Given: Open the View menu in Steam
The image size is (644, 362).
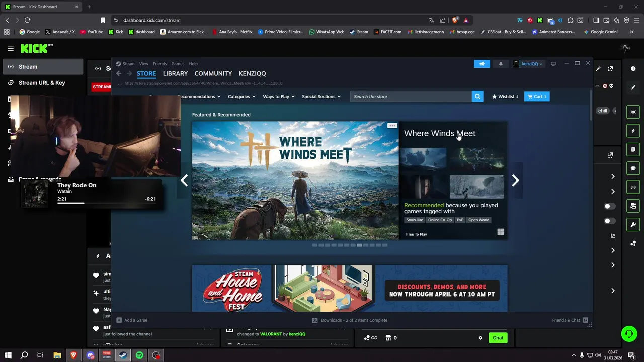Looking at the screenshot, I should pos(144,64).
